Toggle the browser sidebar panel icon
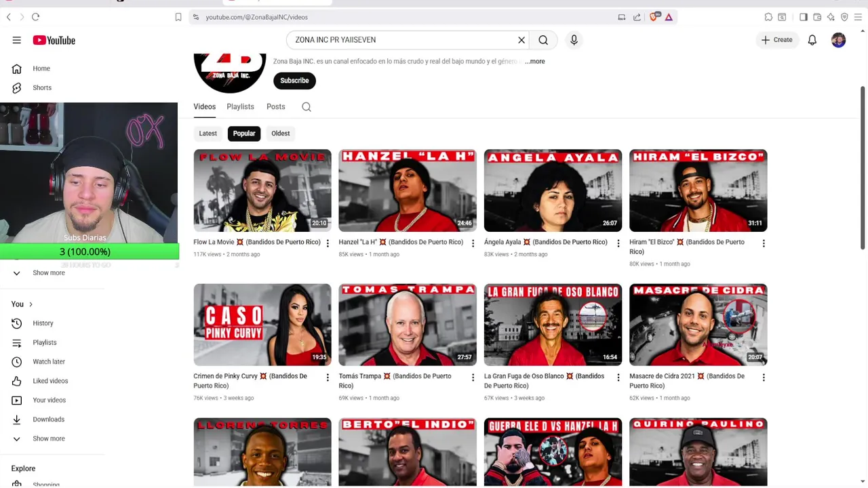 coord(803,17)
